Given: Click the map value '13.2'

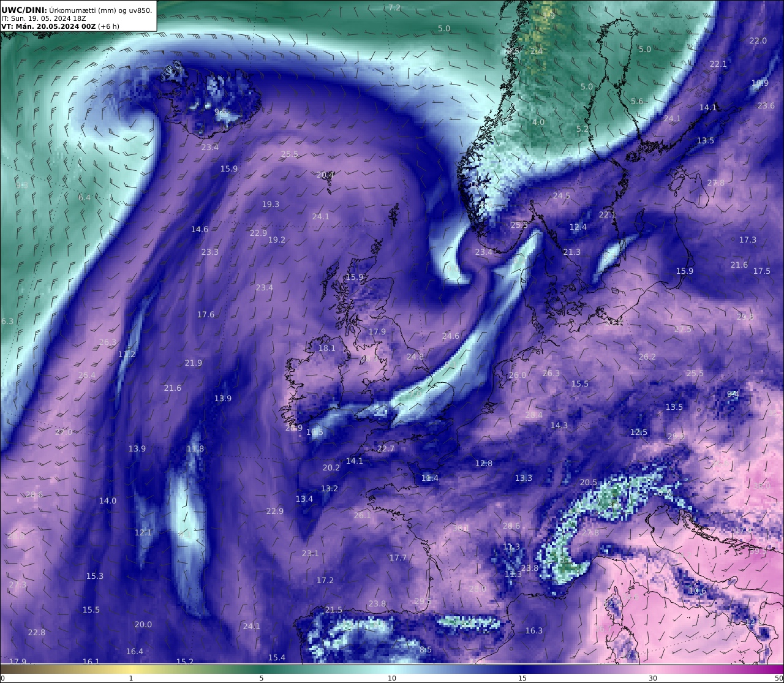Looking at the screenshot, I should click(330, 489).
